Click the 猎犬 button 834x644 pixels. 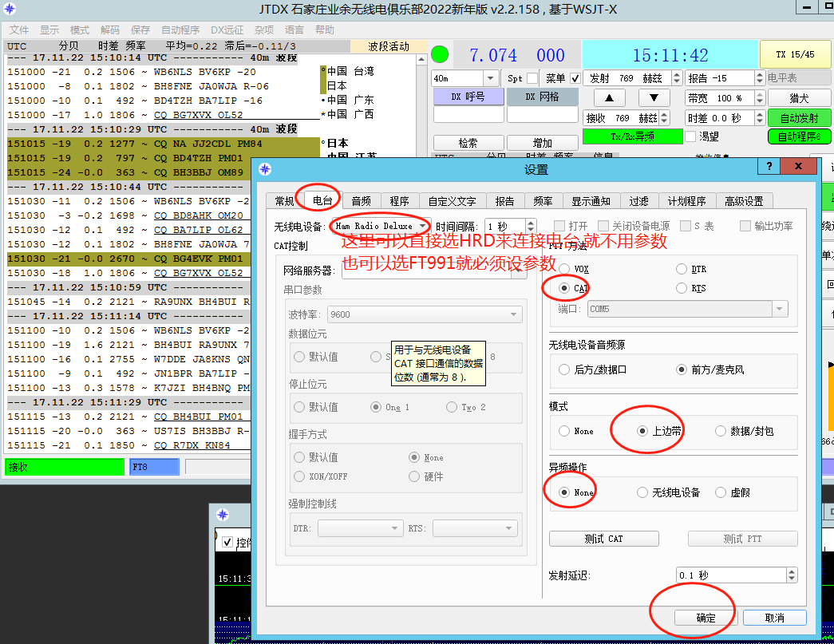tap(799, 98)
